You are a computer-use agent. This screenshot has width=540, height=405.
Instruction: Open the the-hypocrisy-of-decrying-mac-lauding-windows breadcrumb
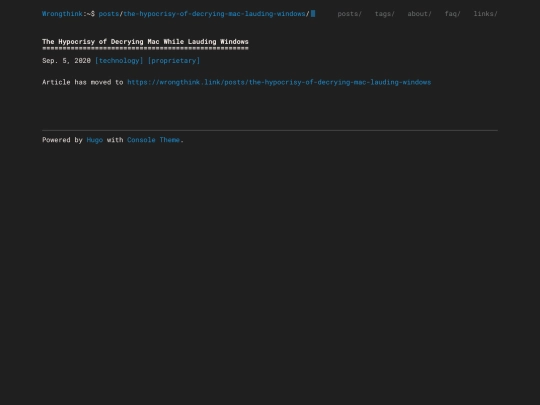coord(214,14)
